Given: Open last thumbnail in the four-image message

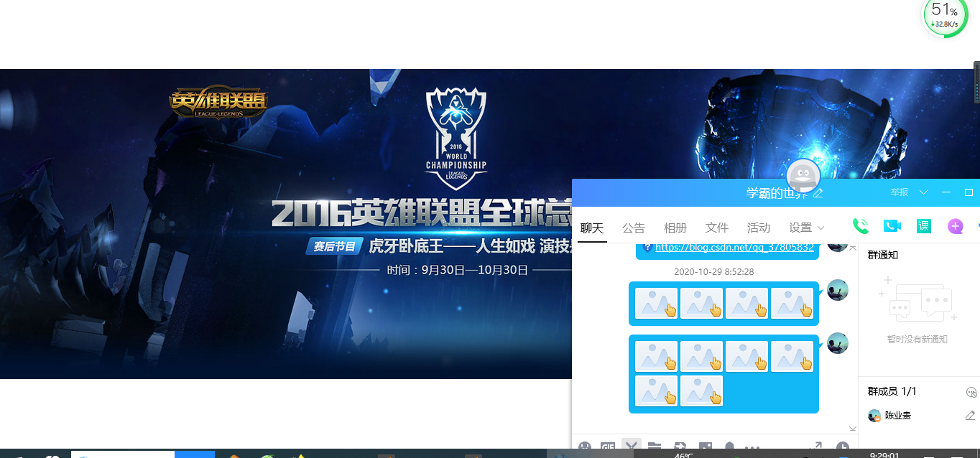Looking at the screenshot, I should point(792,303).
